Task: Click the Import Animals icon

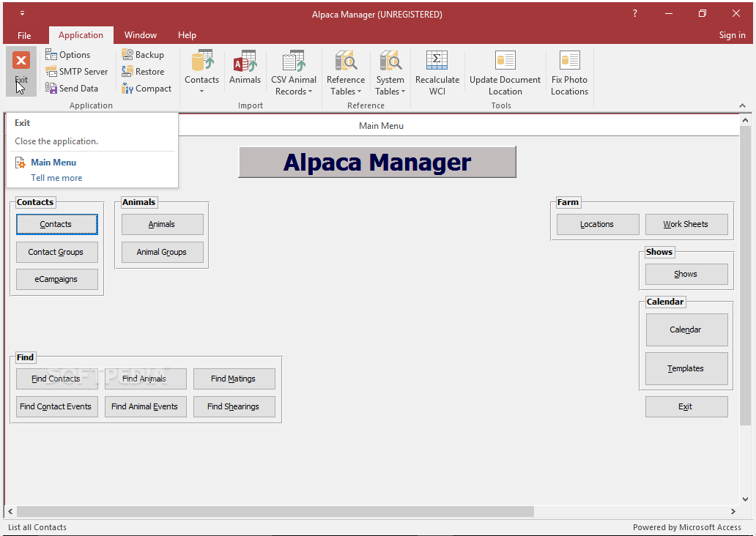Action: 245,61
